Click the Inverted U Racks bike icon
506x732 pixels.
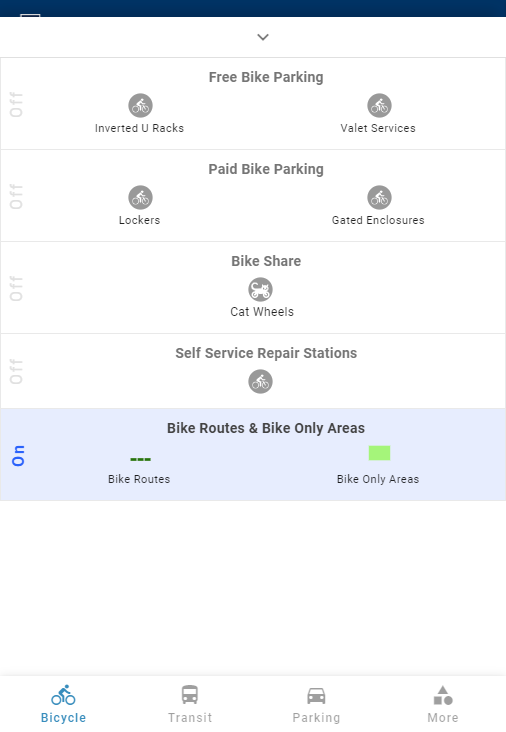(x=141, y=106)
